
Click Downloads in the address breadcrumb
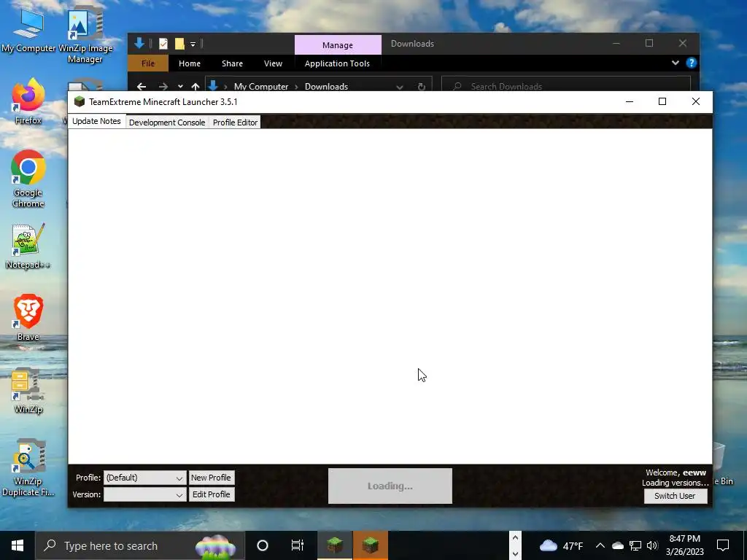(326, 87)
